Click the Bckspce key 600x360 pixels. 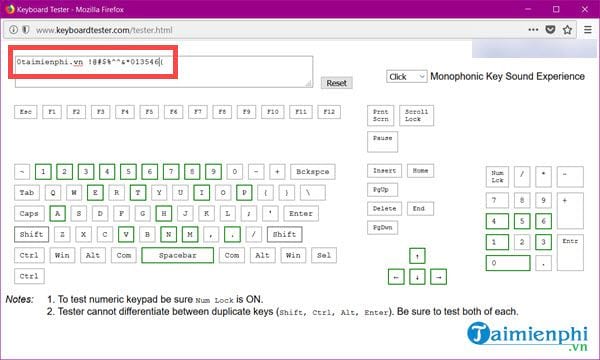pyautogui.click(x=313, y=172)
